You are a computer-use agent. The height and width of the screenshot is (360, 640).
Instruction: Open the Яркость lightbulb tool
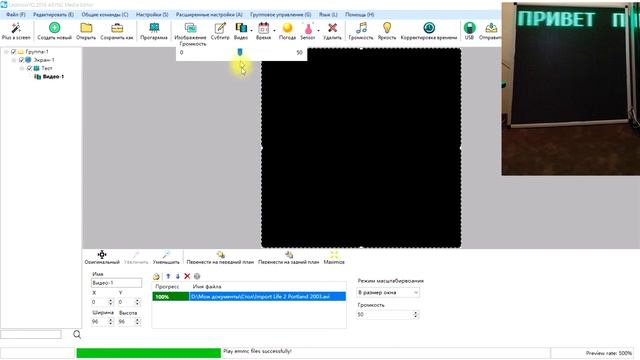pos(387,28)
